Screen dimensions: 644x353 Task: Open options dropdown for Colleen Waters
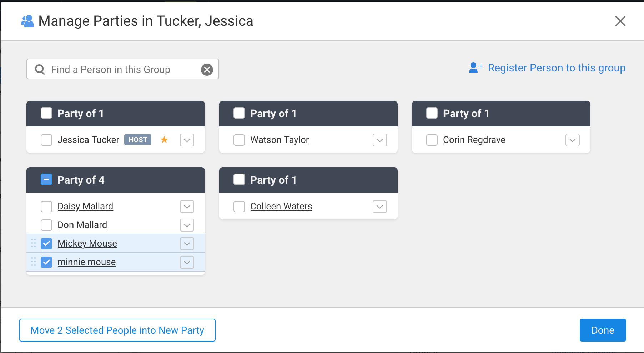coord(380,207)
